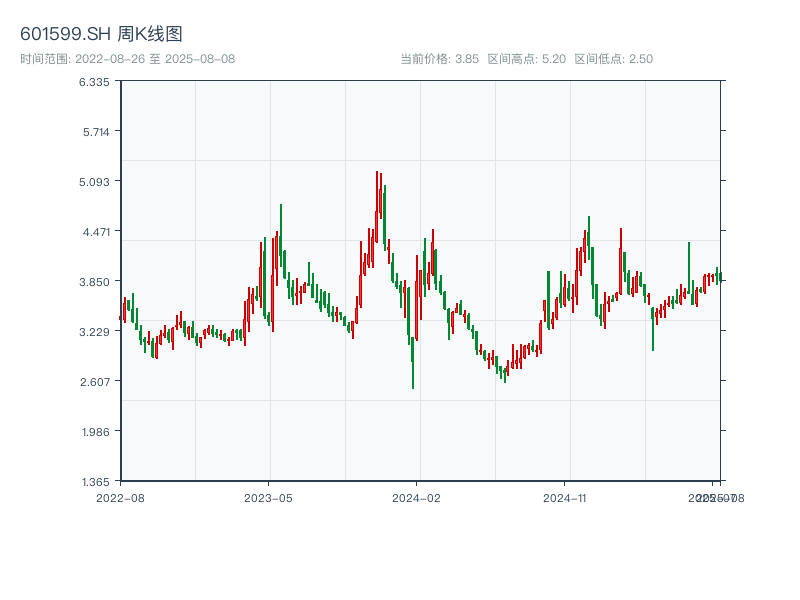Image resolution: width=800 pixels, height=600 pixels.
Task: Select the 时间范围 date range text
Action: click(x=127, y=59)
